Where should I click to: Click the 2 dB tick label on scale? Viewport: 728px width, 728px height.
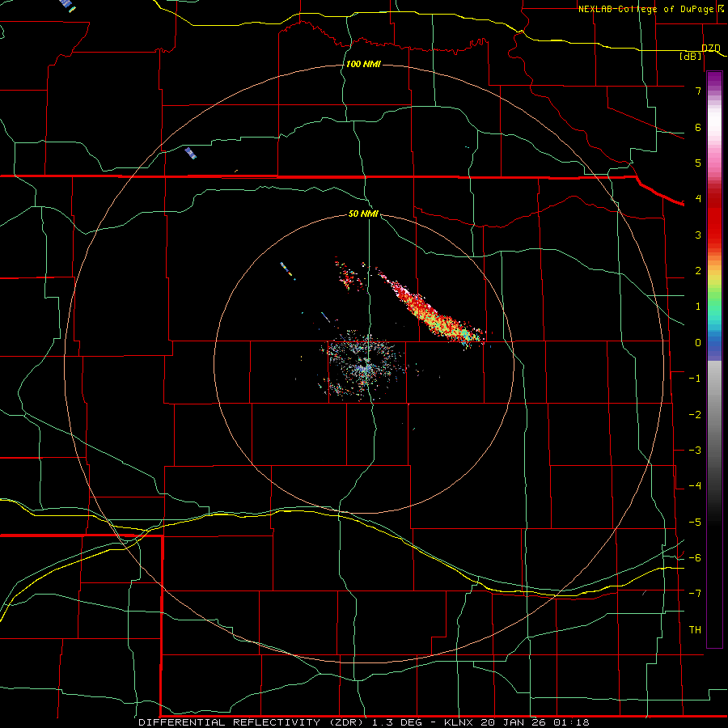coord(698,271)
